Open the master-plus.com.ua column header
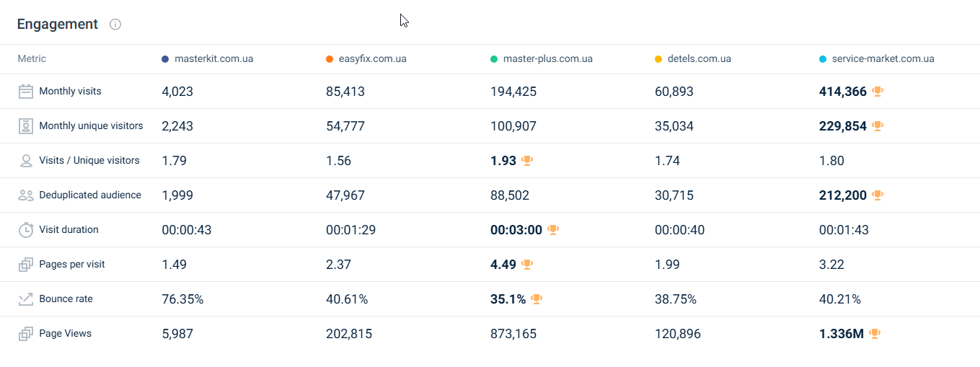The image size is (980, 367). (x=547, y=59)
